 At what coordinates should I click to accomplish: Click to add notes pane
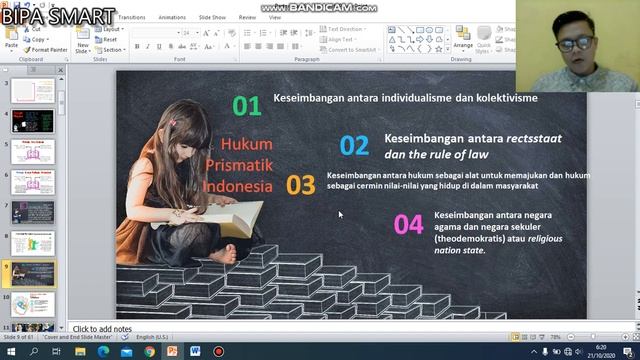351,329
